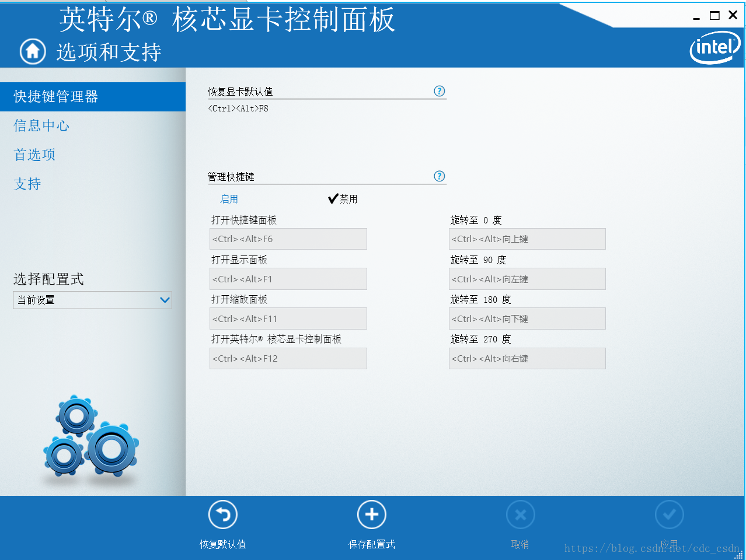Image resolution: width=746 pixels, height=560 pixels.
Task: Click the <Ctrl><Alt>F8 text
Action: pyautogui.click(x=238, y=108)
